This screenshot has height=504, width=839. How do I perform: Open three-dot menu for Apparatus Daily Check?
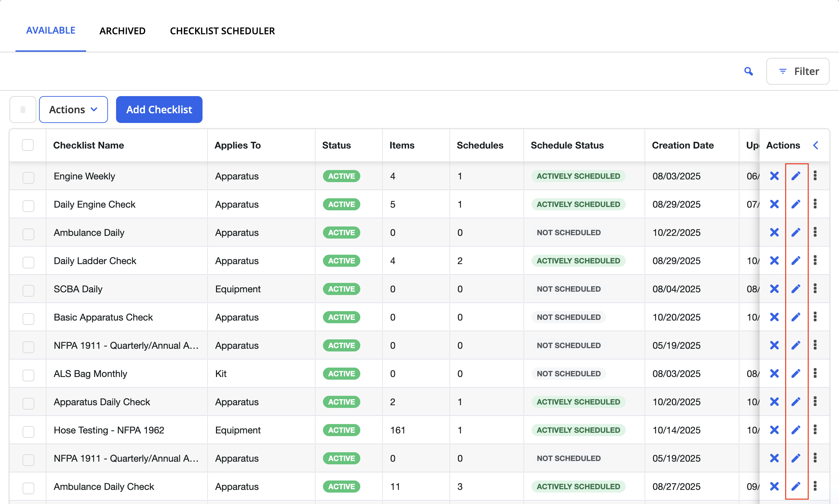click(x=815, y=402)
